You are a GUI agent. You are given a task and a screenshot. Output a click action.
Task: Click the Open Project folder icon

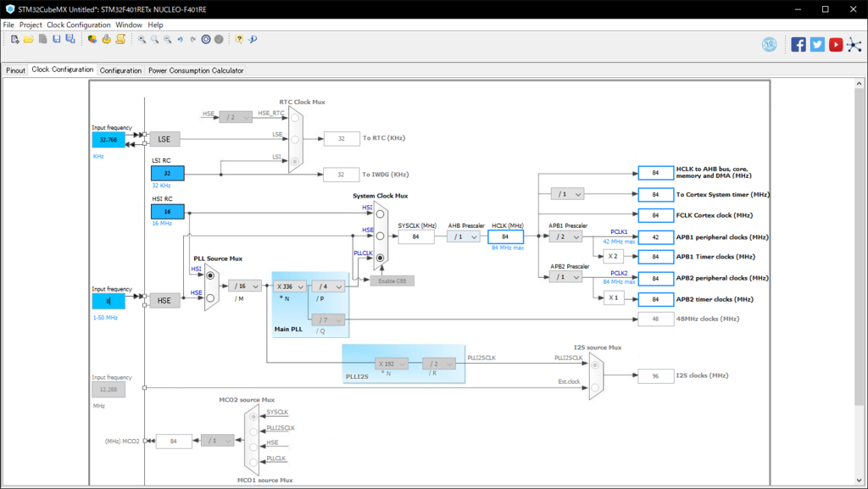click(28, 39)
